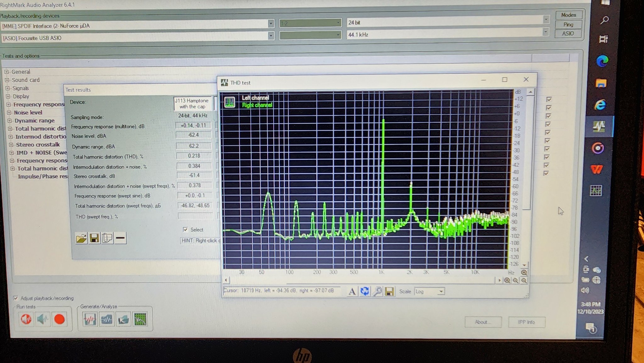Screen dimensions: 644x363
Task: Expand the Stereo crosstalk tree node
Action: (11, 145)
